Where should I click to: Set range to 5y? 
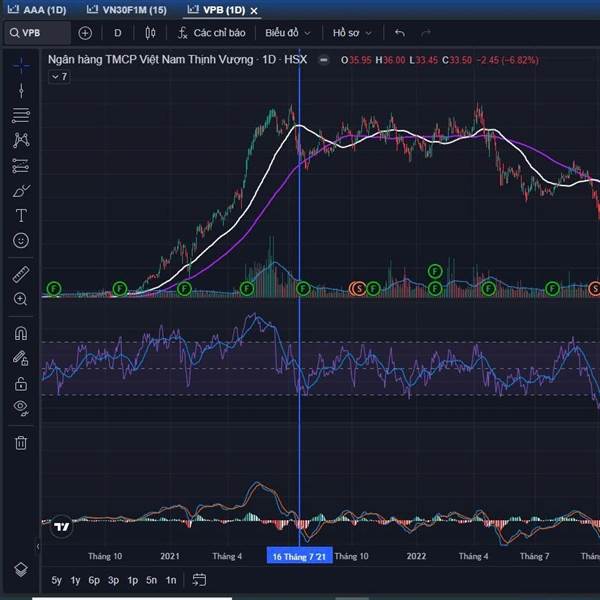pyautogui.click(x=56, y=580)
